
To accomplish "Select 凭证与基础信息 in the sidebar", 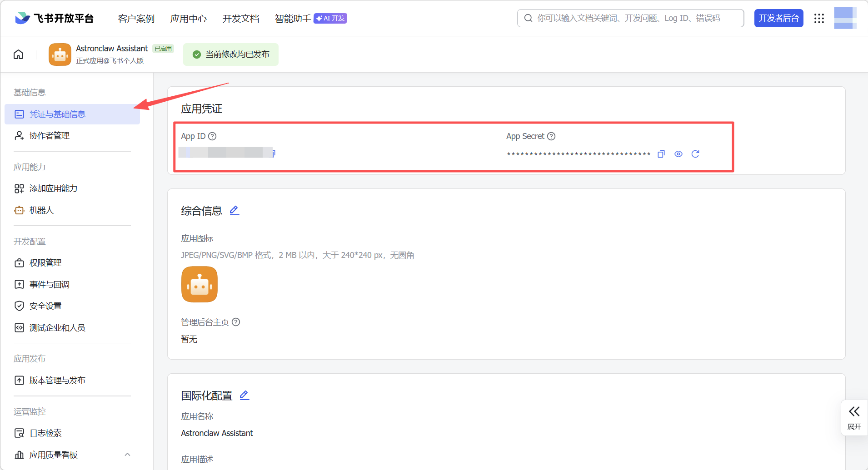I will [57, 114].
